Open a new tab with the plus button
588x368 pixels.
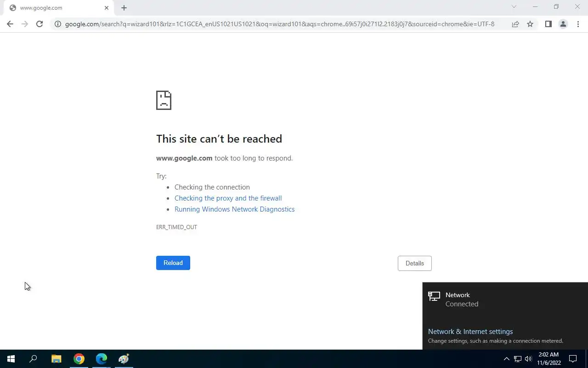pyautogui.click(x=124, y=8)
